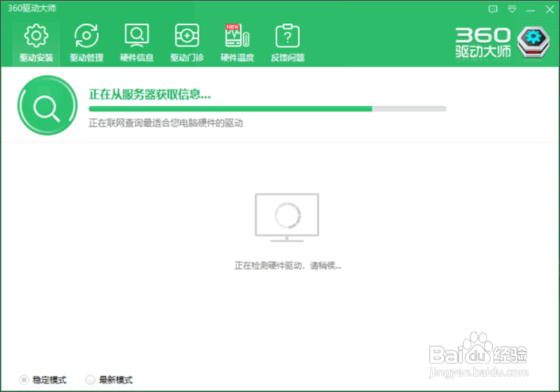Select 稳定模式 stable mode radio button
This screenshot has height=392, width=560.
24,380
